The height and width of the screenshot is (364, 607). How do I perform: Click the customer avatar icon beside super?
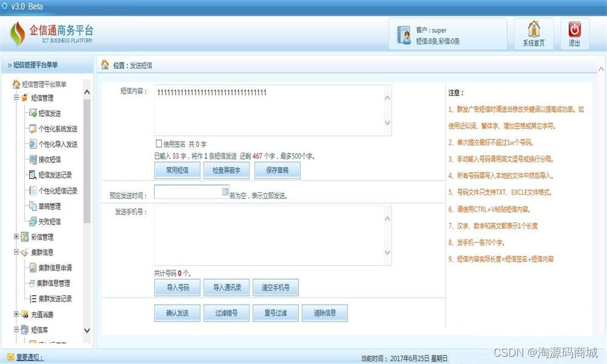coord(404,35)
